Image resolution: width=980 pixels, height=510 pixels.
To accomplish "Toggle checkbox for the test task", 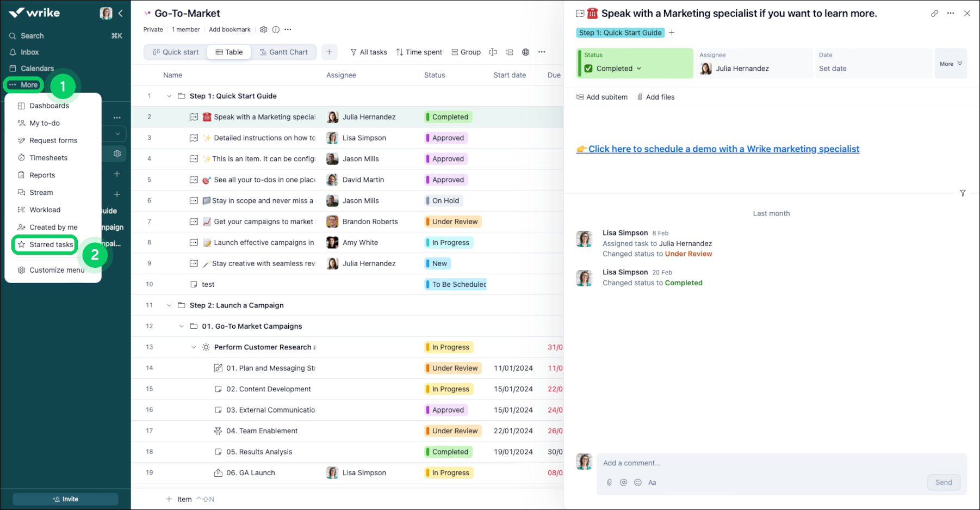I will pos(194,285).
